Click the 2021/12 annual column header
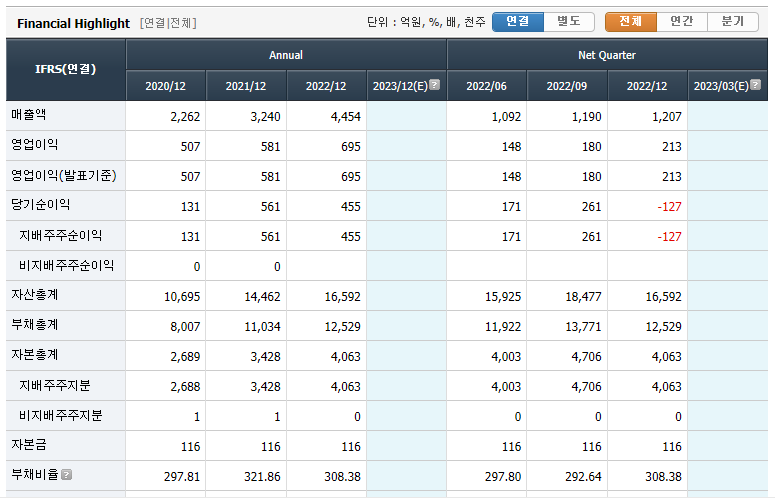775x498 pixels. 246,86
